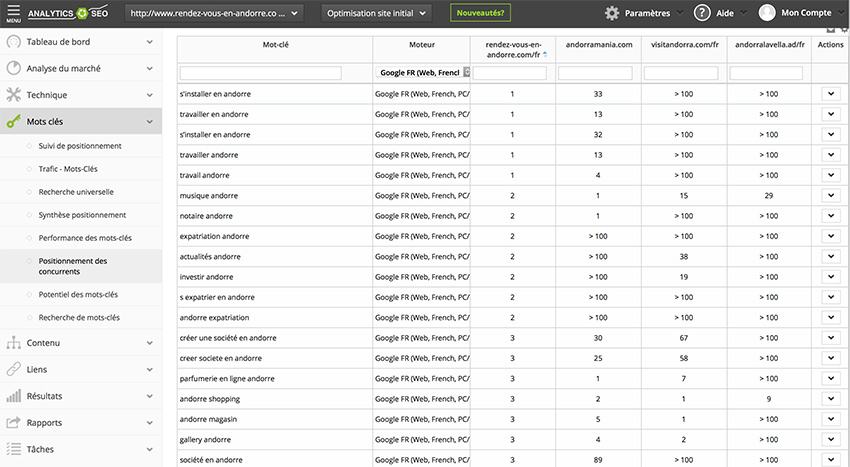Image resolution: width=850 pixels, height=467 pixels.
Task: Expand the Tableau de bord section
Action: point(149,42)
